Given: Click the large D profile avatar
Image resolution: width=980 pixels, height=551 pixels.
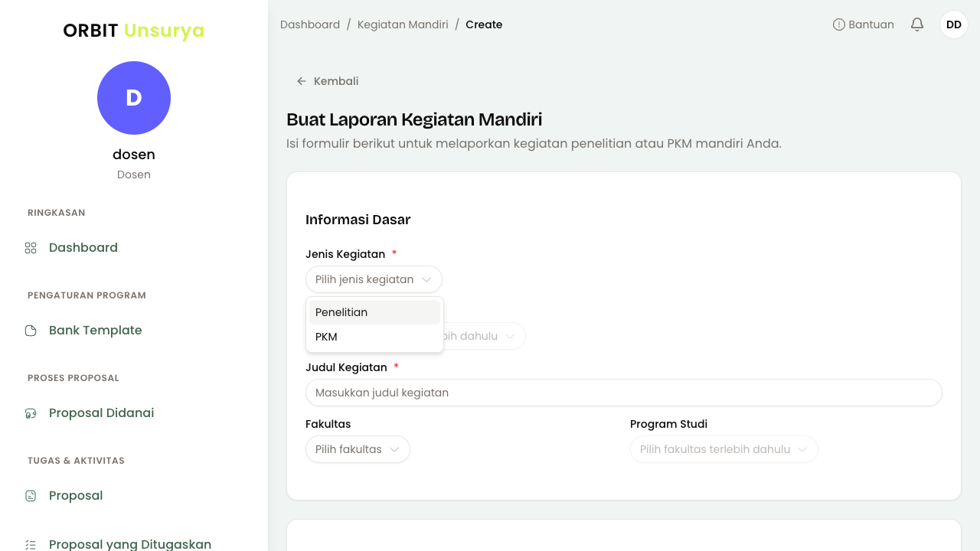Looking at the screenshot, I should pos(134,98).
